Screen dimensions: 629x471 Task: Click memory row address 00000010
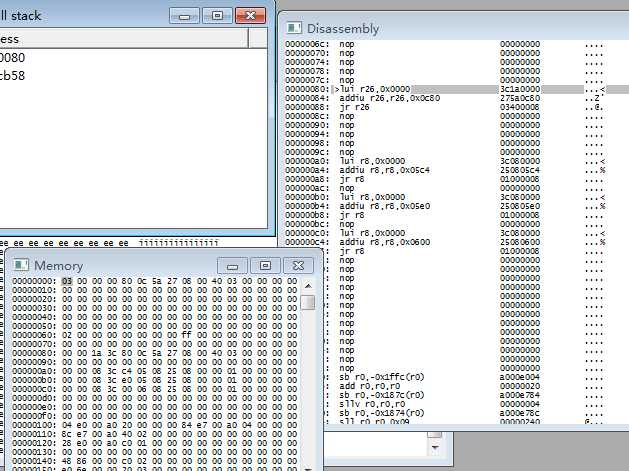pyautogui.click(x=34, y=290)
